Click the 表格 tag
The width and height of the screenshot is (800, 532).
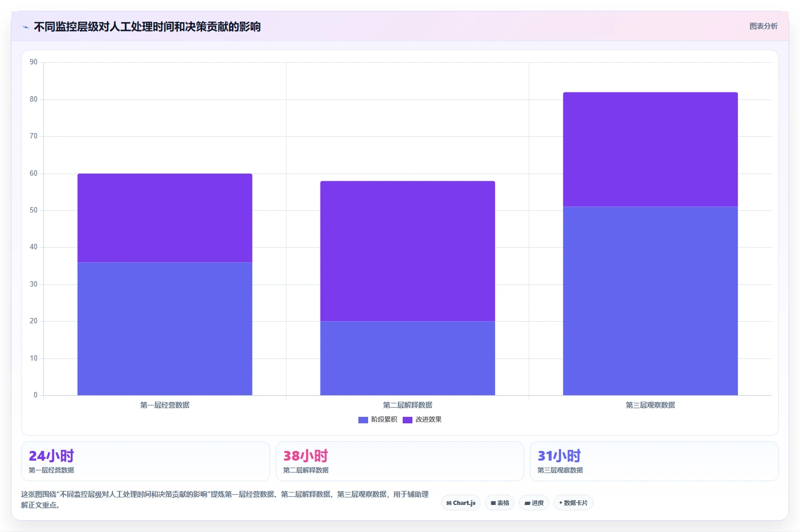(499, 503)
